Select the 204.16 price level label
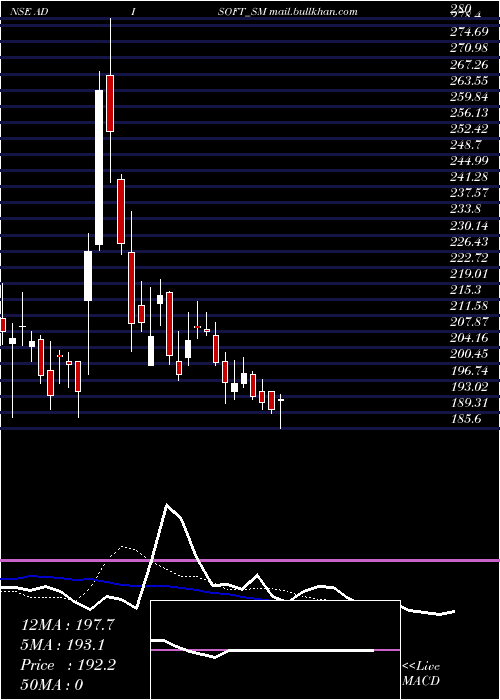 pyautogui.click(x=468, y=338)
